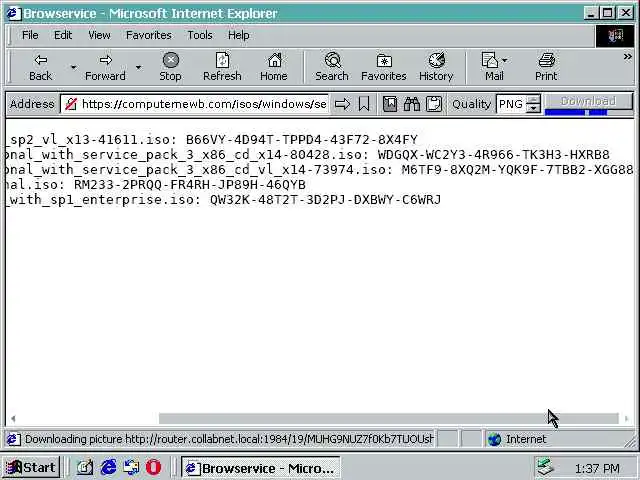Click the Windows logo throbber
The image size is (640, 480).
[615, 36]
